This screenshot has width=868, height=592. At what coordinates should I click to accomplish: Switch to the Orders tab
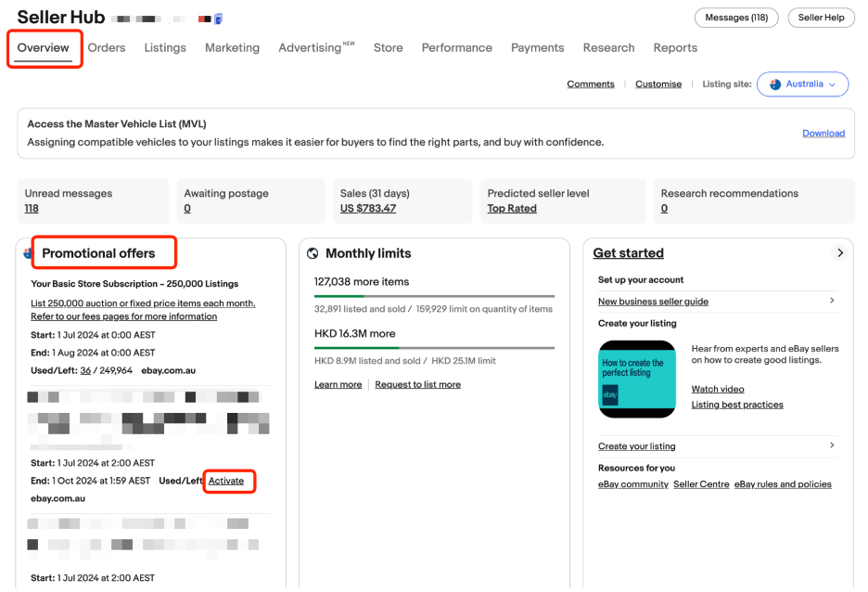point(107,48)
